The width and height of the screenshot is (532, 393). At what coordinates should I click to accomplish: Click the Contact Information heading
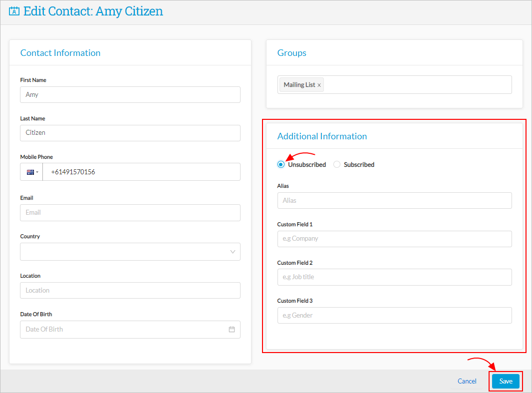click(x=60, y=53)
